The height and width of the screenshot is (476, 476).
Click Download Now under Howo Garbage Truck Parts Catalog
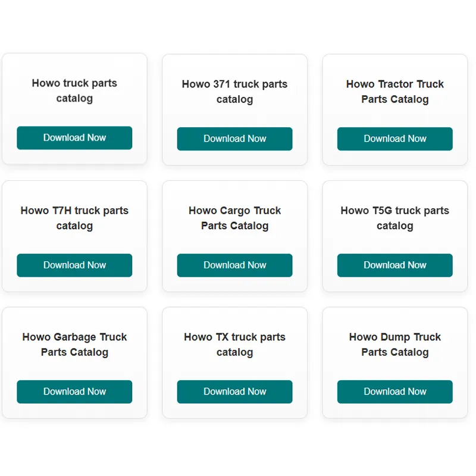point(74,392)
